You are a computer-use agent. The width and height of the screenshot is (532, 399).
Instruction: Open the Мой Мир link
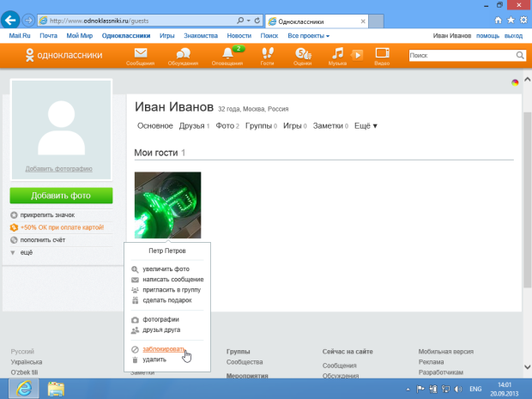click(80, 36)
